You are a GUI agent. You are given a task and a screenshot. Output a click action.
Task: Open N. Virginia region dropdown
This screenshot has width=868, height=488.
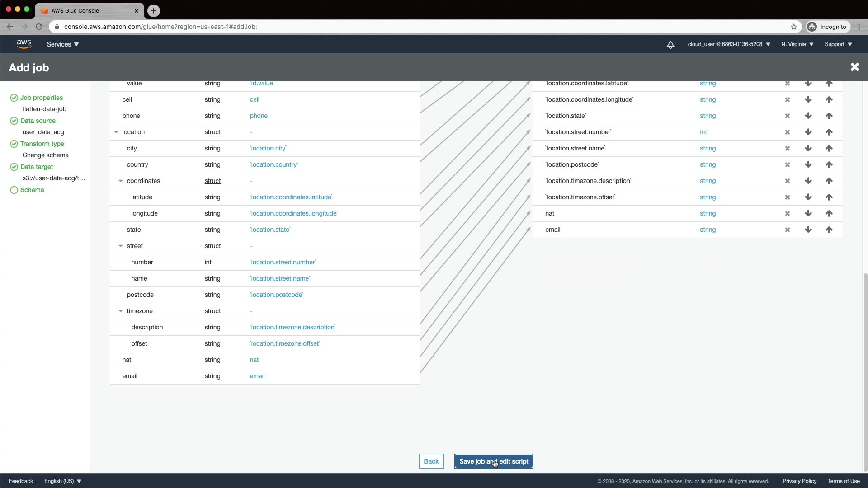(797, 44)
